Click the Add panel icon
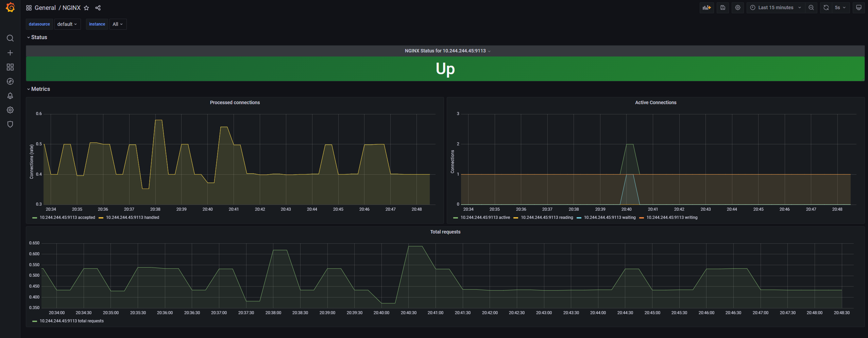This screenshot has height=338, width=868. pos(707,7)
